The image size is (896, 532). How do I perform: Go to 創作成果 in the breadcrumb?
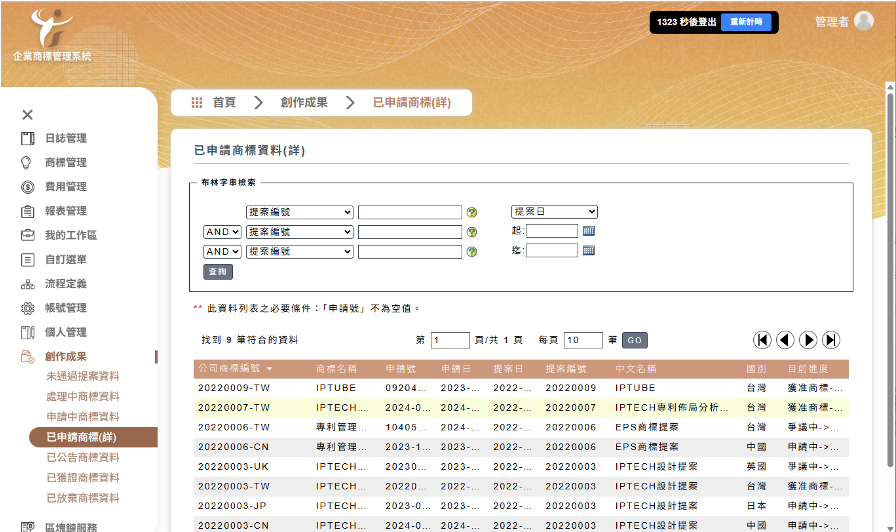pyautogui.click(x=304, y=103)
